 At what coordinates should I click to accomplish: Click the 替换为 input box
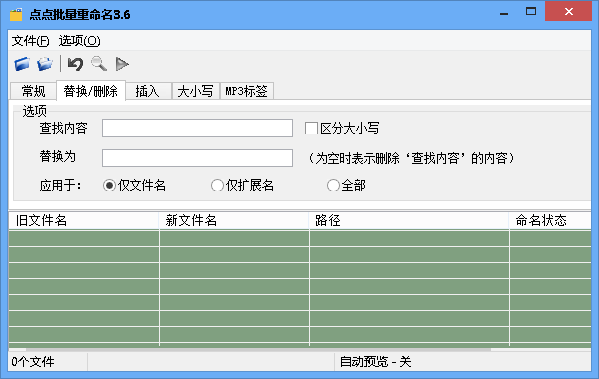pyautogui.click(x=198, y=158)
